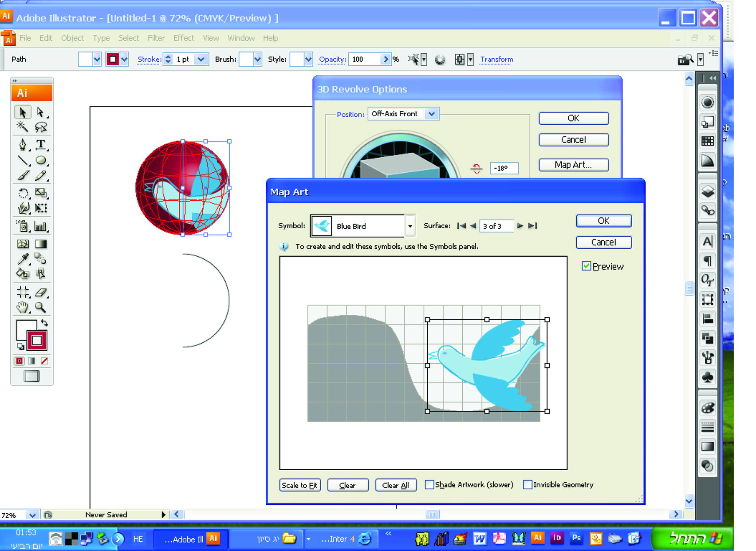Jump to last surface in Map Art
The height and width of the screenshot is (551, 756).
532,226
